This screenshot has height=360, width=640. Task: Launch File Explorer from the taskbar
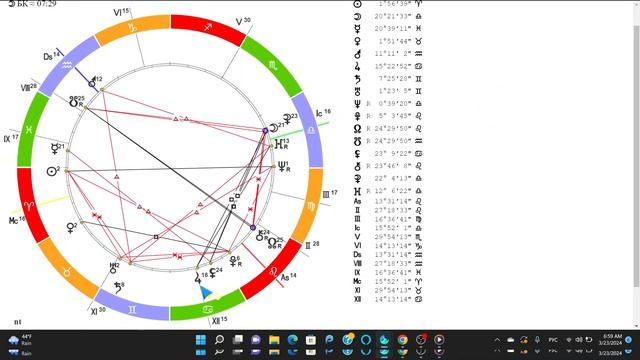click(274, 340)
